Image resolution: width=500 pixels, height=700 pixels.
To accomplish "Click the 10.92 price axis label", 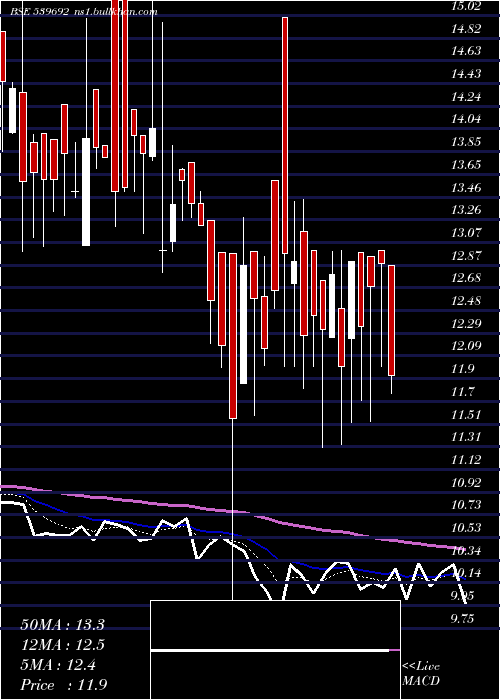I will click(x=466, y=483).
